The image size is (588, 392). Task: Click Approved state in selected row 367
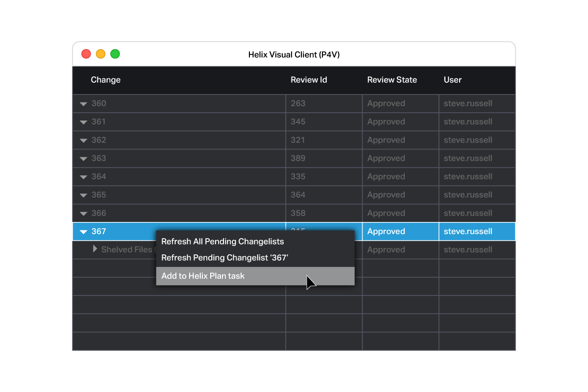386,231
